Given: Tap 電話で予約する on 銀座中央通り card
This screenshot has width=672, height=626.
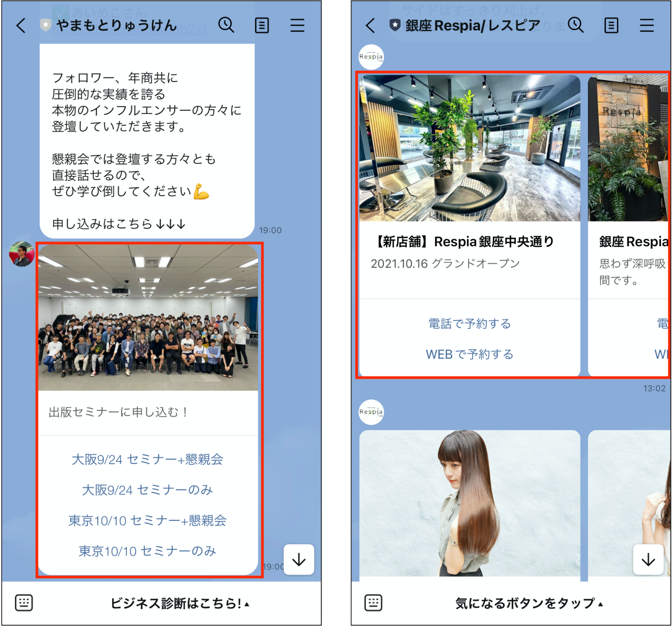Looking at the screenshot, I should [470, 323].
